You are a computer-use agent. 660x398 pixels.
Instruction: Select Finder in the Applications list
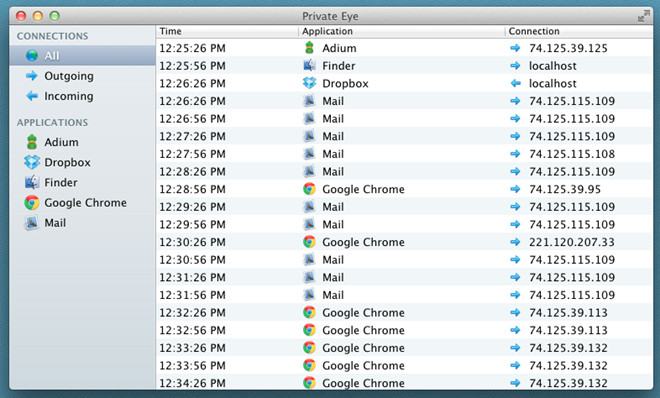point(82,182)
